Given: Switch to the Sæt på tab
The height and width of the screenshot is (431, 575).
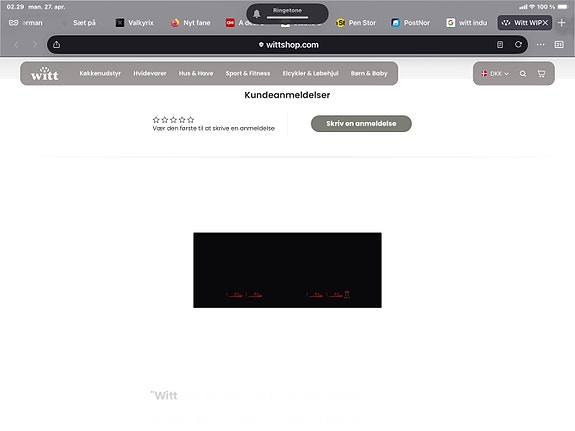Looking at the screenshot, I should click(x=84, y=23).
